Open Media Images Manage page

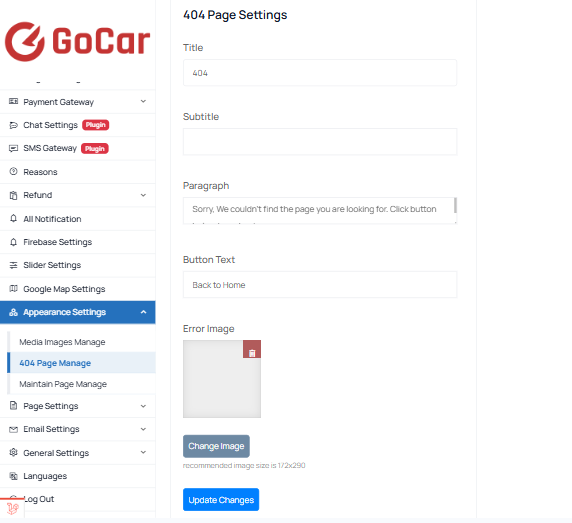[62, 342]
